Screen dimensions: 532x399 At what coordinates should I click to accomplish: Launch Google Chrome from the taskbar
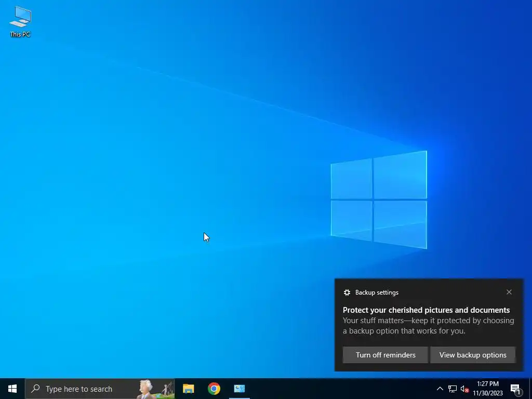click(214, 389)
